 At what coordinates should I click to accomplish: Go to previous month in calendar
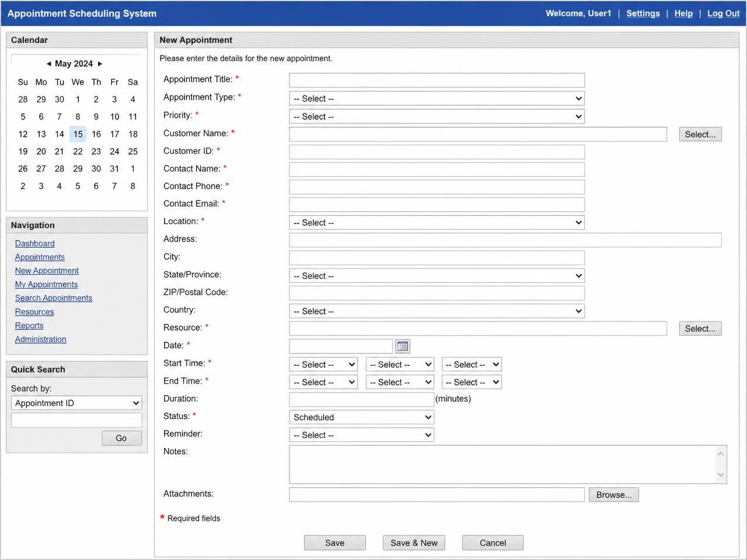[x=48, y=64]
